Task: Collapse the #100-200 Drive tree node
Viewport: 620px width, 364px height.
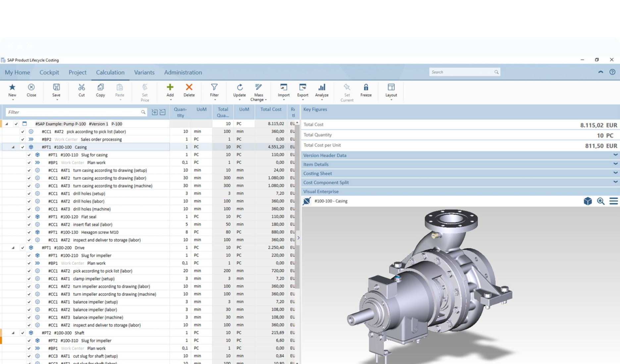Action: (x=13, y=248)
